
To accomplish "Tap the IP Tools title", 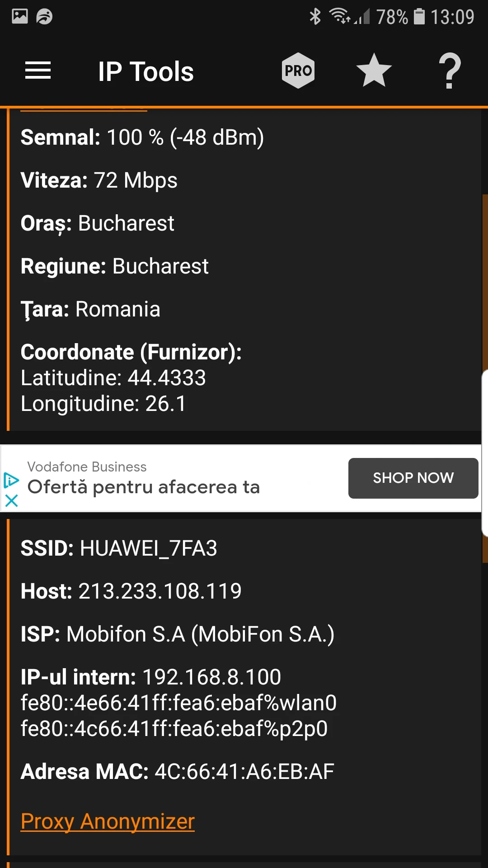I will (146, 71).
